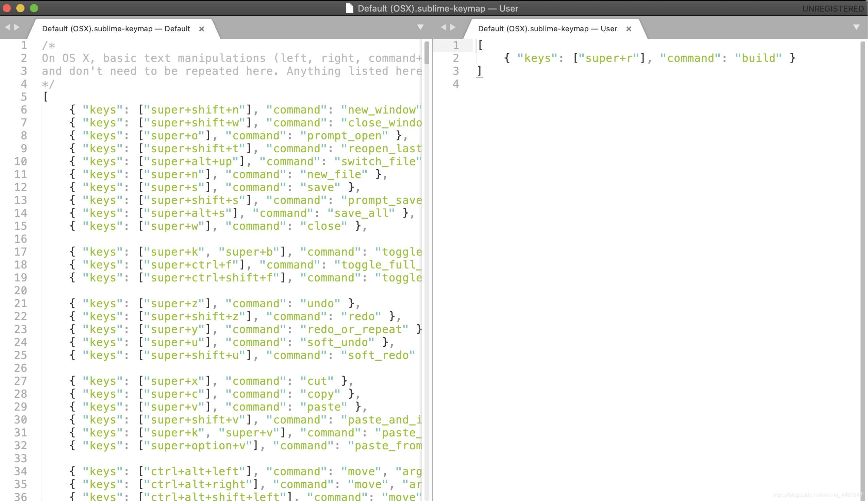Click the close icon on User keymap tab
Image resolution: width=868 pixels, height=501 pixels.
click(x=629, y=28)
